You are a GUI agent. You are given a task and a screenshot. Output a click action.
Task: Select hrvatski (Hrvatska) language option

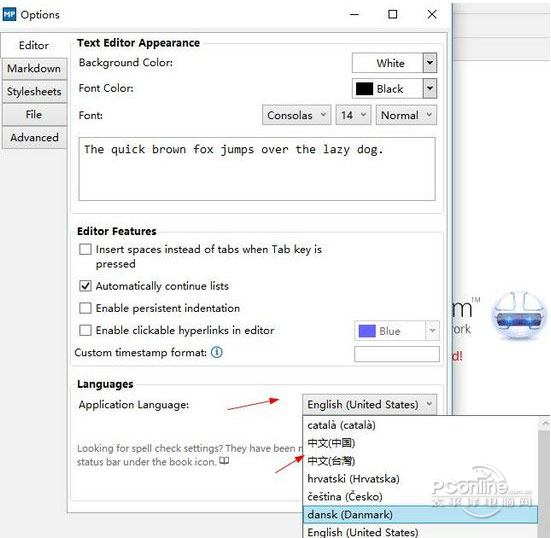point(420,479)
